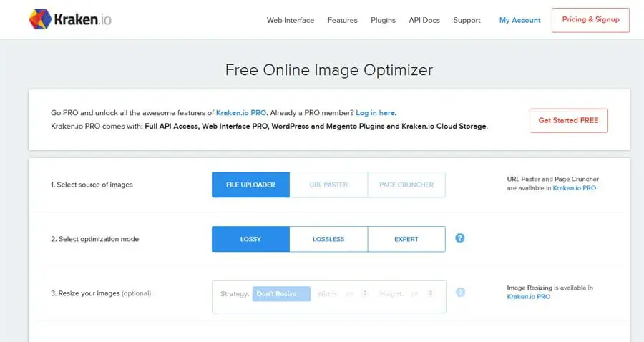Image resolution: width=644 pixels, height=342 pixels.
Task: Open the resize images help icon
Action: click(x=460, y=293)
